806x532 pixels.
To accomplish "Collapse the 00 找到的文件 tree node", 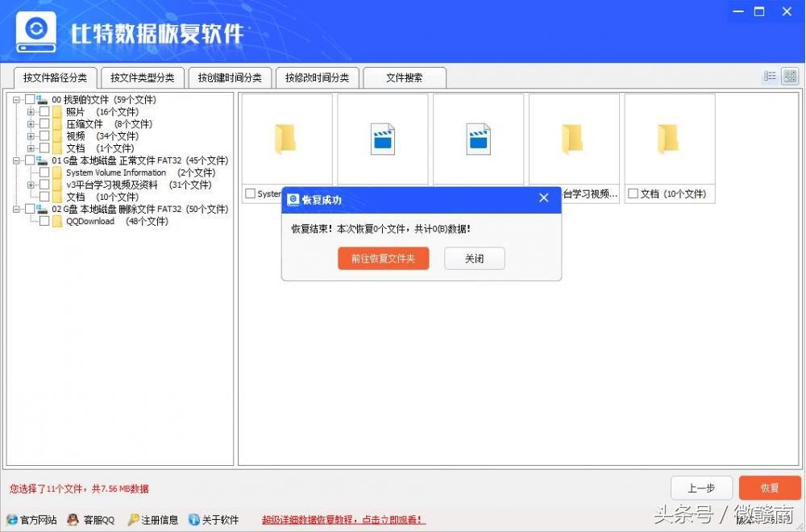I will point(16,99).
